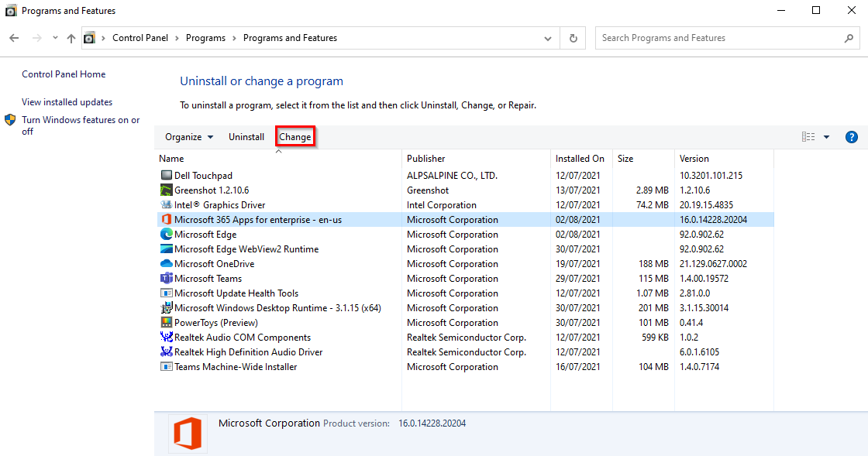This screenshot has width=868, height=456.
Task: Click the 13/07/2021 installed date cell
Action: [x=578, y=190]
